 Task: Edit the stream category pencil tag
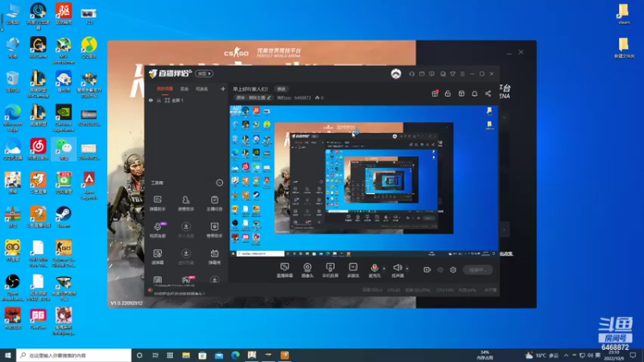pyautogui.click(x=253, y=97)
